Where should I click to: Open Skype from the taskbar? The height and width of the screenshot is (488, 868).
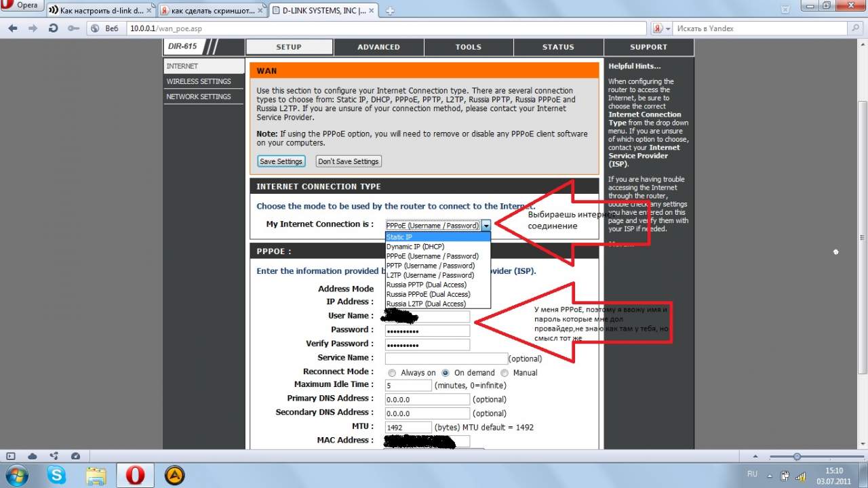[57, 475]
